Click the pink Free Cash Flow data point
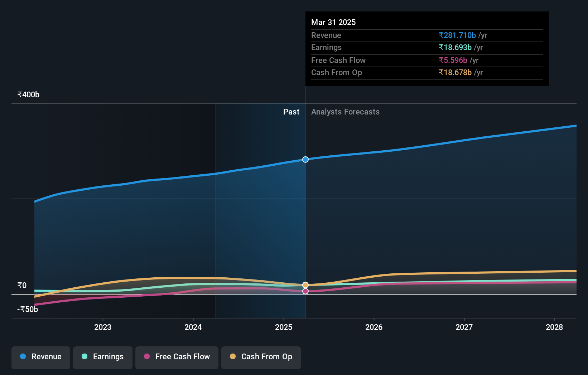 [305, 291]
